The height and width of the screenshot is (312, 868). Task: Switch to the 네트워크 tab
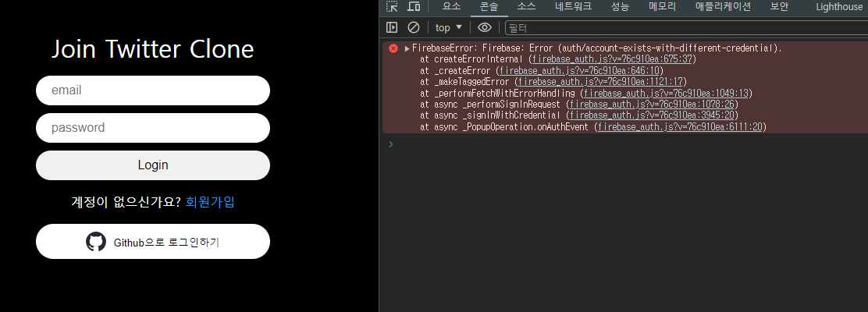pos(574,7)
